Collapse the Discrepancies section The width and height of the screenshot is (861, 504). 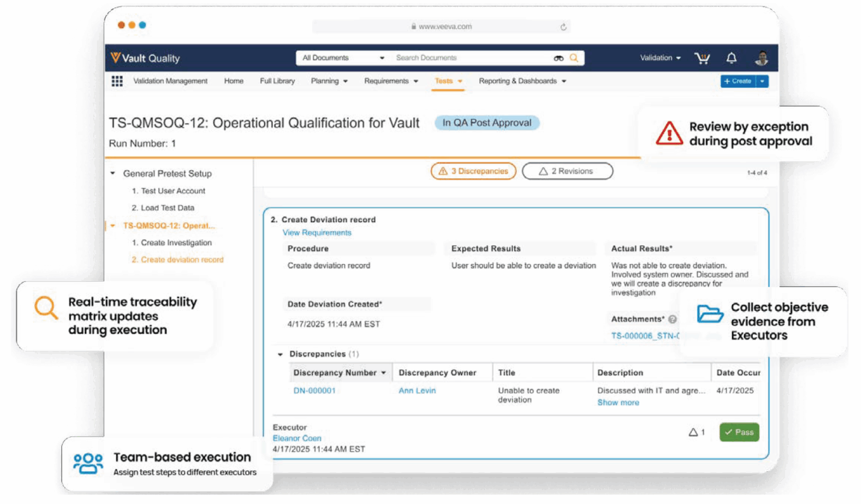click(x=280, y=355)
